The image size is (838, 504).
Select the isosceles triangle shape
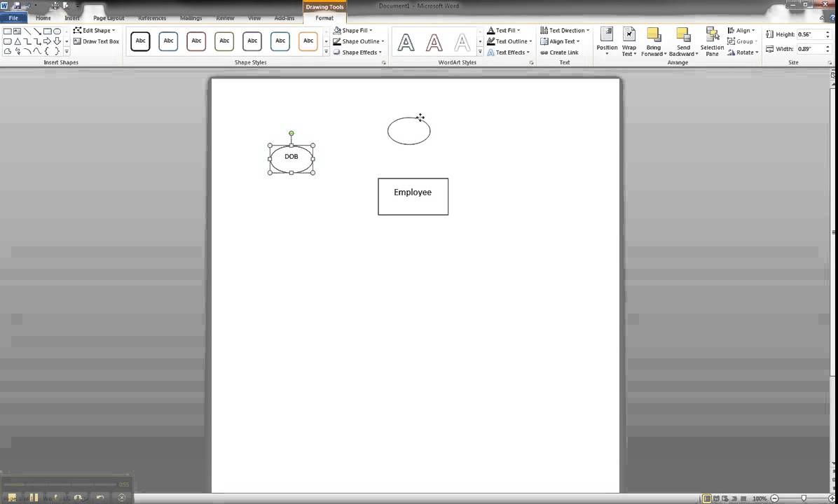[18, 41]
